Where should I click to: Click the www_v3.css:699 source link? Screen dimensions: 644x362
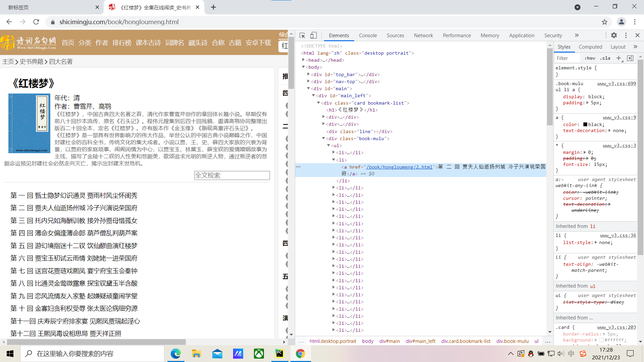coord(616,83)
